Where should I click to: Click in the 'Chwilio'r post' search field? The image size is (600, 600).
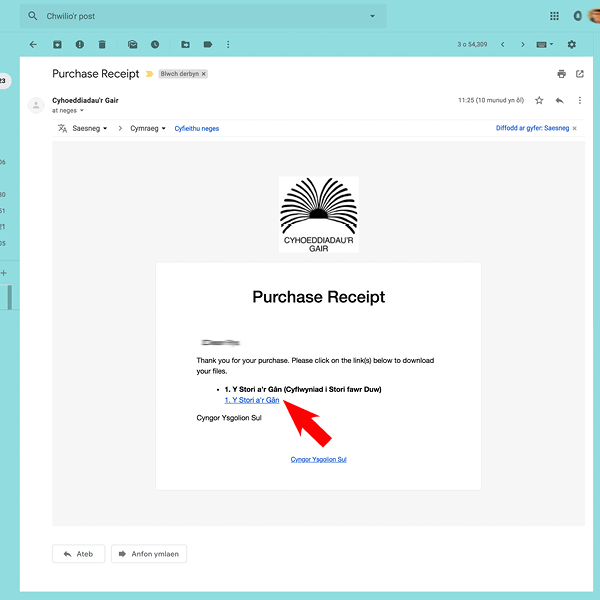pos(200,16)
